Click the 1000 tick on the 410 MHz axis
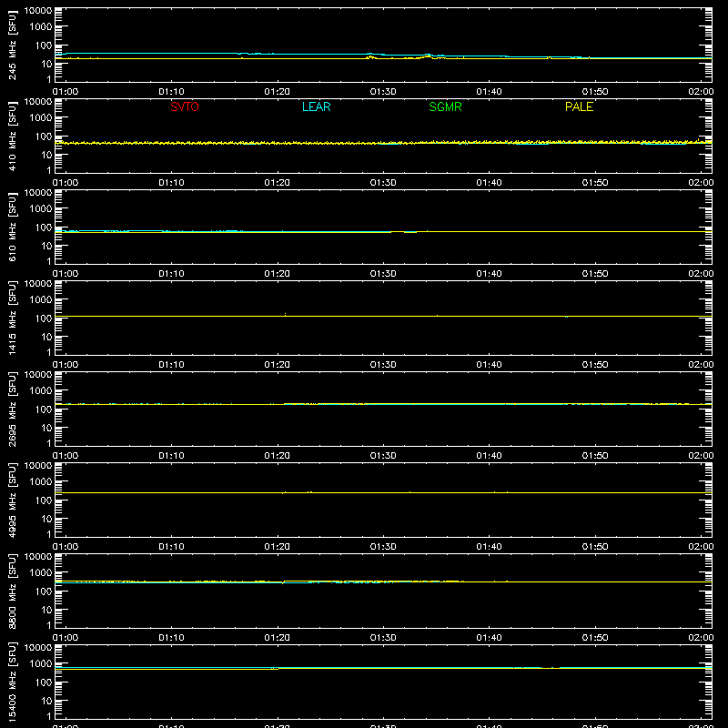 (41, 118)
